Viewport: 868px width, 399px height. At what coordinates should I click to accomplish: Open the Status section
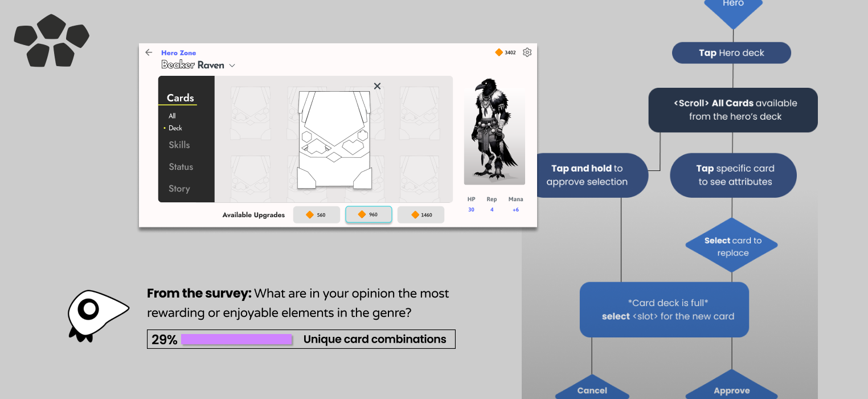181,167
